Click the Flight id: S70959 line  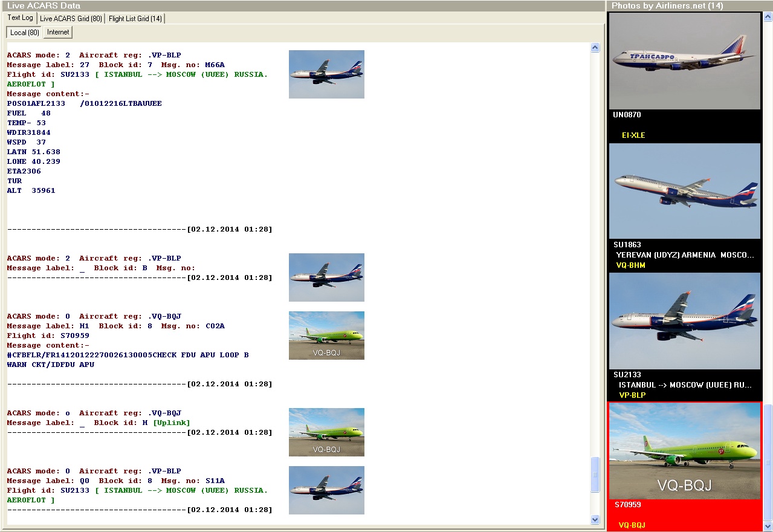point(48,336)
